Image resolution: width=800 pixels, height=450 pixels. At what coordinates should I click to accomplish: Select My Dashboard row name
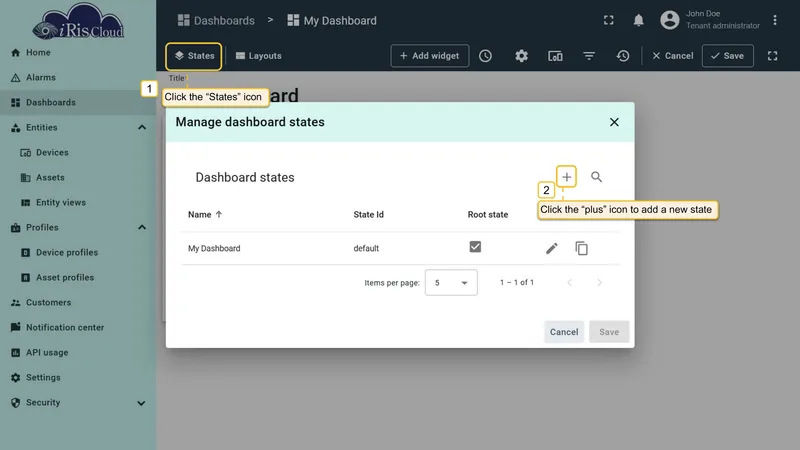tap(214, 248)
